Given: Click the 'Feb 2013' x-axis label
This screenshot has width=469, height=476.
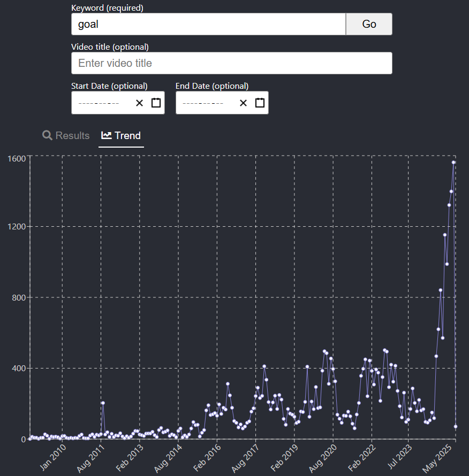Looking at the screenshot, I should (130, 458).
